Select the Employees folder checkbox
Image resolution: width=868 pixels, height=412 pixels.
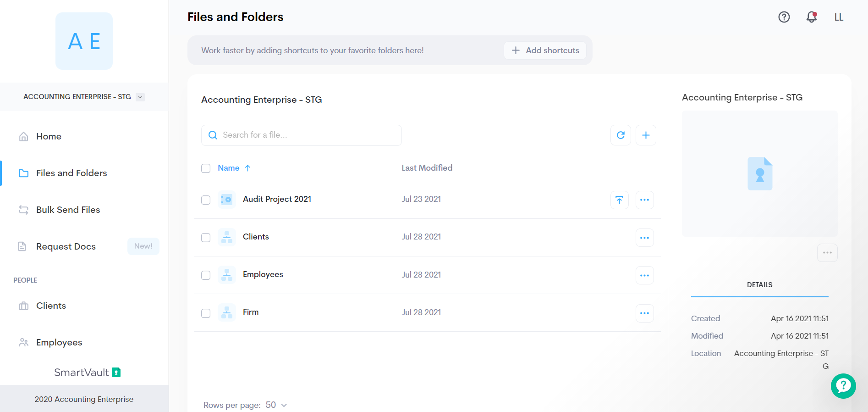[x=206, y=275]
